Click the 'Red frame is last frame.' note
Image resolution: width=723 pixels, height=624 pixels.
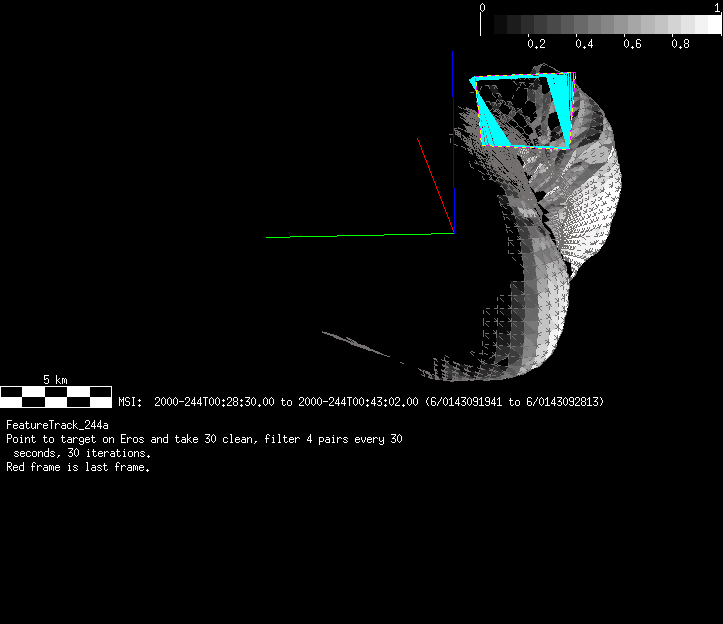click(x=78, y=467)
